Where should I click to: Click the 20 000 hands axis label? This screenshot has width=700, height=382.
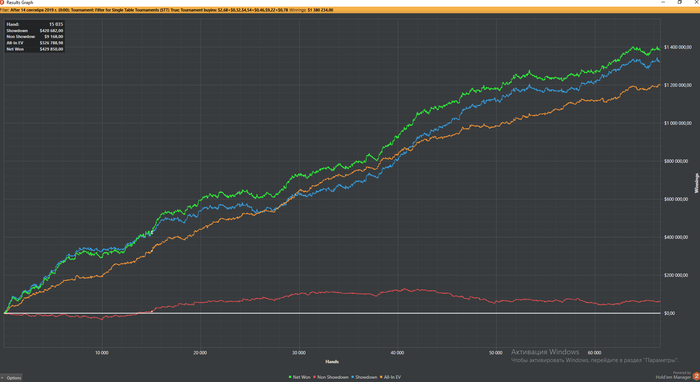(x=200, y=353)
